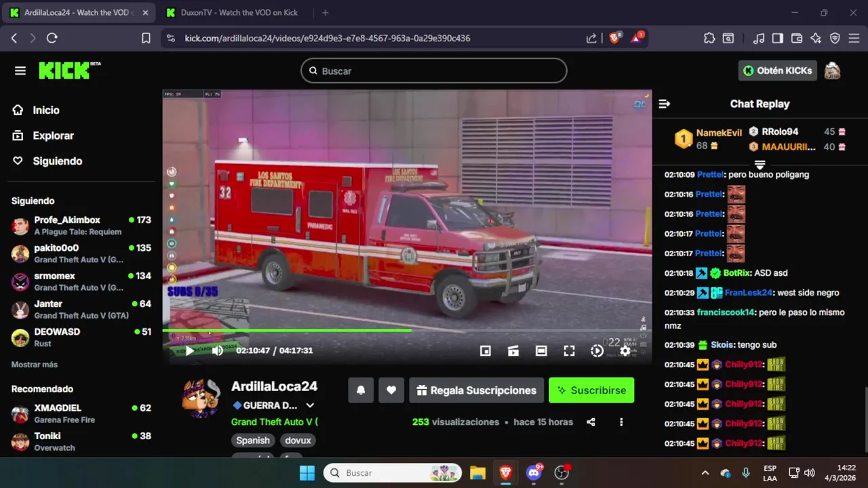This screenshot has height=488, width=868.
Task: Expand the gift leaderboard under Chat Replay
Action: click(x=759, y=165)
